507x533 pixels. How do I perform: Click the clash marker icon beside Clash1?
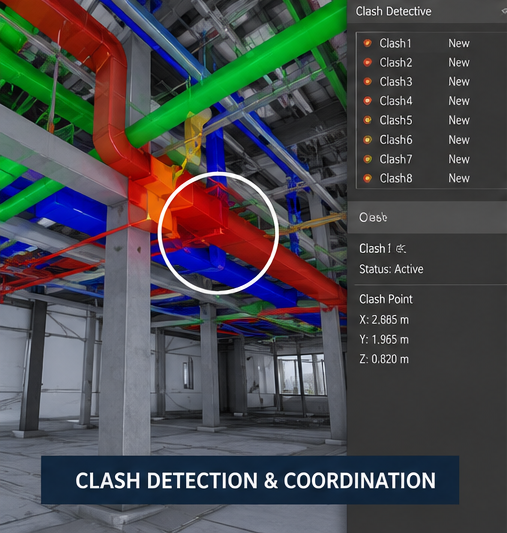pos(367,43)
